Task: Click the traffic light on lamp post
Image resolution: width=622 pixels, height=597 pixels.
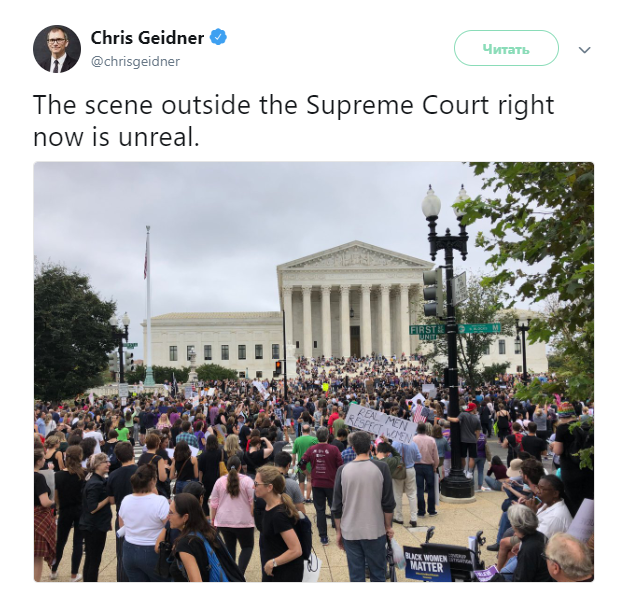Action: coord(432,292)
